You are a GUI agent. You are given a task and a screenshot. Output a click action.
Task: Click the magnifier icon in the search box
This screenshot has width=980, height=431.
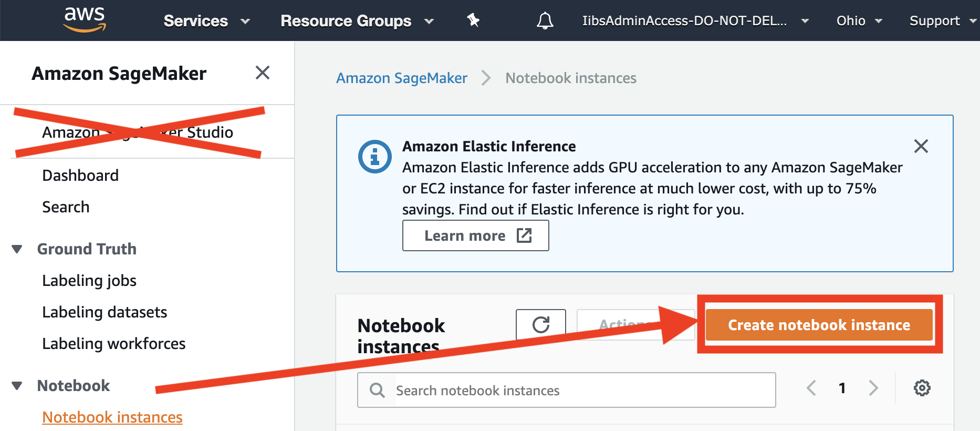[377, 390]
